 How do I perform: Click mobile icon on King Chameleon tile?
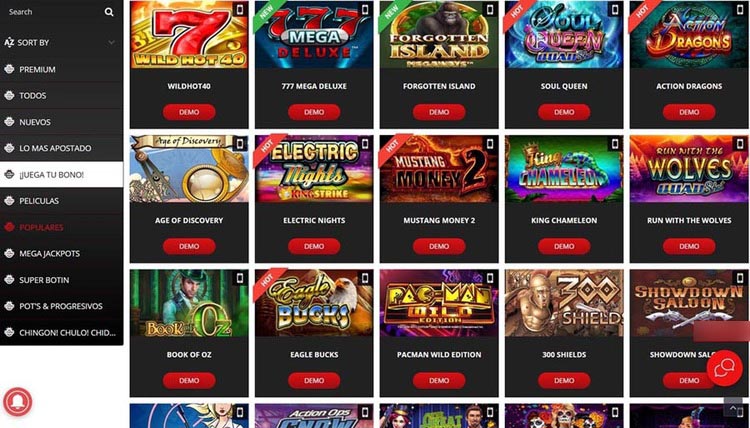coord(615,143)
